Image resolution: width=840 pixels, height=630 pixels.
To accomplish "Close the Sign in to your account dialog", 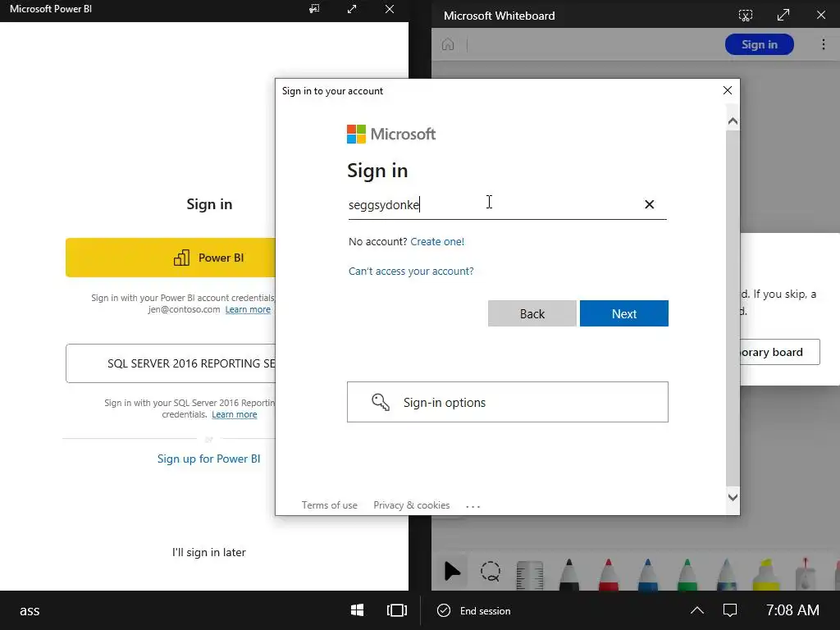I will tap(727, 90).
